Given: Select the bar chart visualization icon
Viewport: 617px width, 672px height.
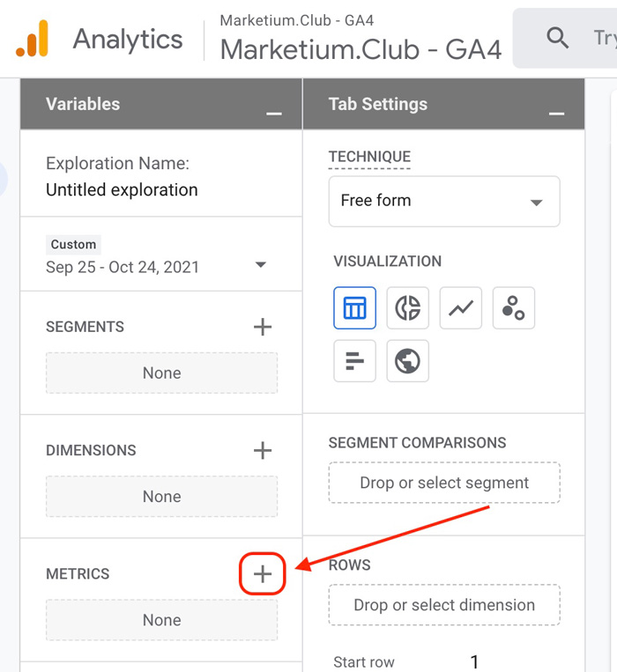Looking at the screenshot, I should pyautogui.click(x=354, y=361).
